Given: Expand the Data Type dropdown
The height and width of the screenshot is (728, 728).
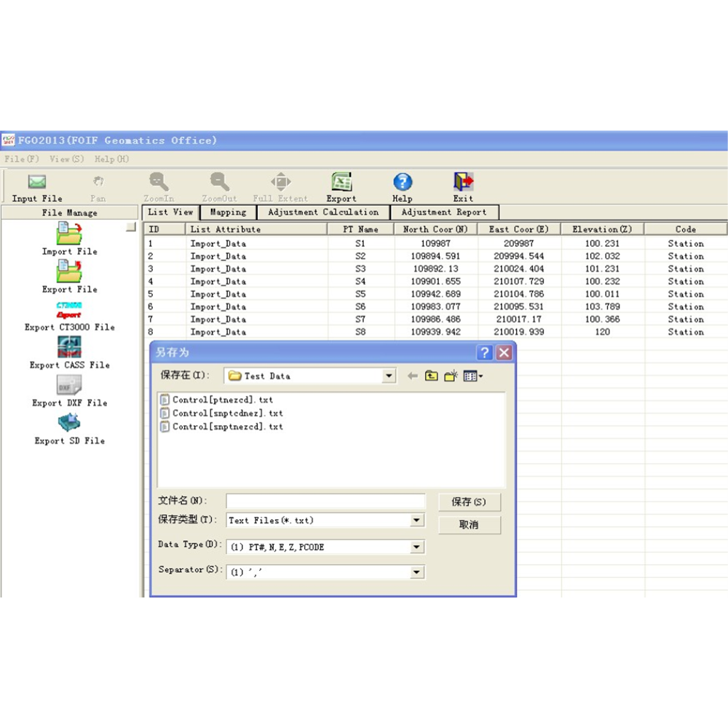Looking at the screenshot, I should [x=417, y=547].
